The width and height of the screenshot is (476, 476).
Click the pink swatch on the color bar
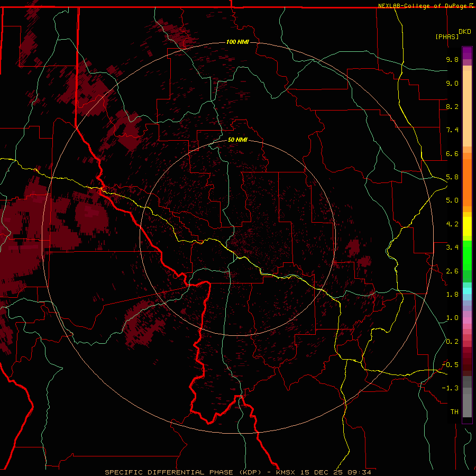467,321
